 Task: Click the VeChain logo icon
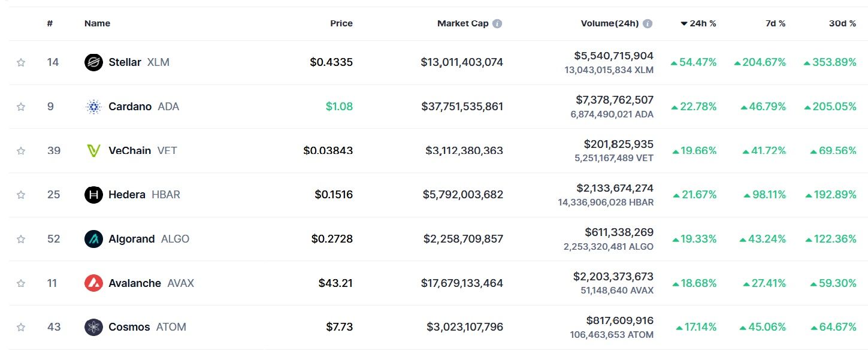(93, 150)
